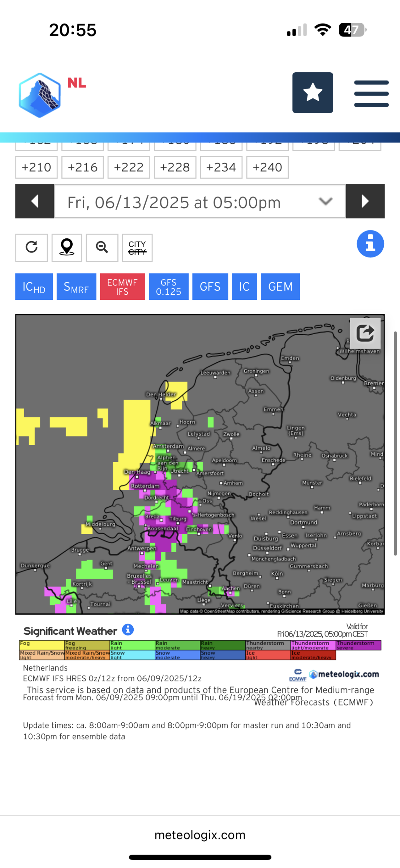The width and height of the screenshot is (400, 868).
Task: Select the +240 forecast hour
Action: click(267, 167)
